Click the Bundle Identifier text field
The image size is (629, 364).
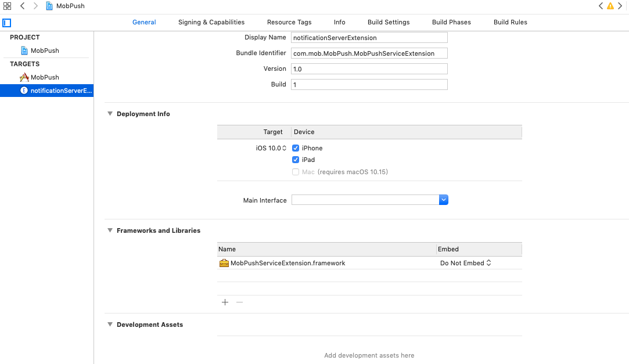(x=369, y=53)
